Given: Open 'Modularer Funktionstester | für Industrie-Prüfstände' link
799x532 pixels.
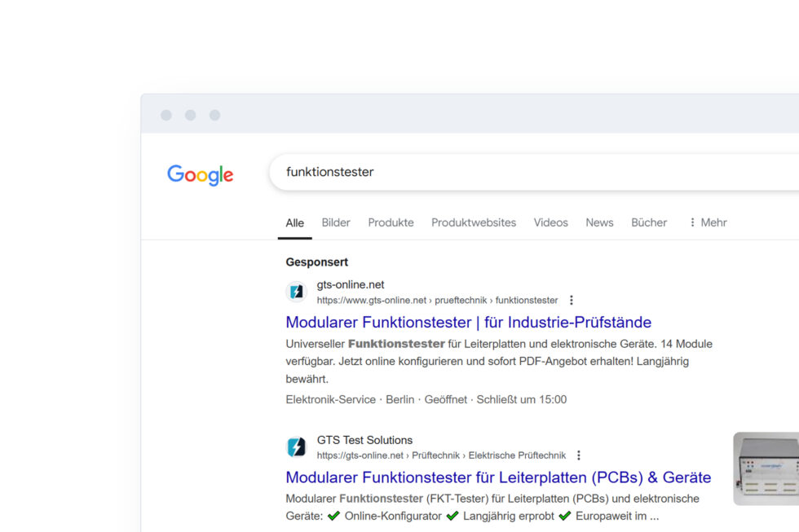Looking at the screenshot, I should [x=468, y=323].
